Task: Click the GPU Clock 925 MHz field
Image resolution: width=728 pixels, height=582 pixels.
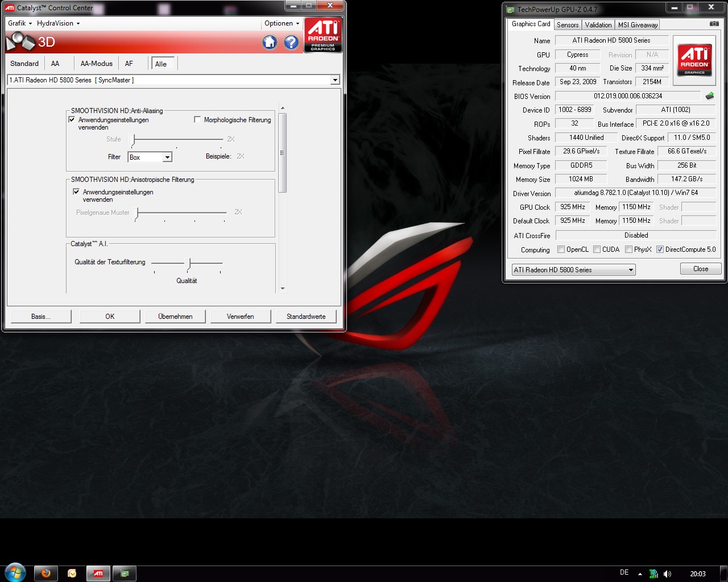Action: [x=573, y=207]
